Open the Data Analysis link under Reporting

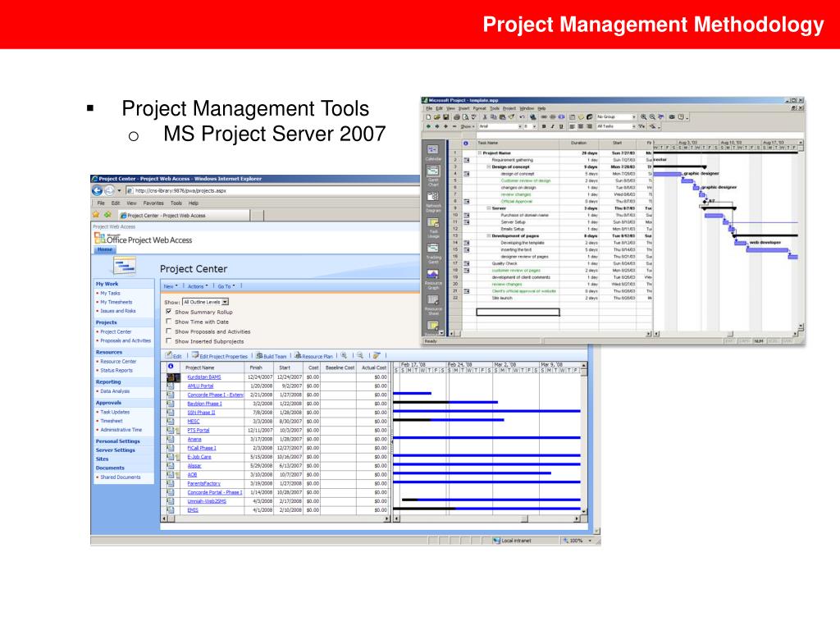click(115, 391)
